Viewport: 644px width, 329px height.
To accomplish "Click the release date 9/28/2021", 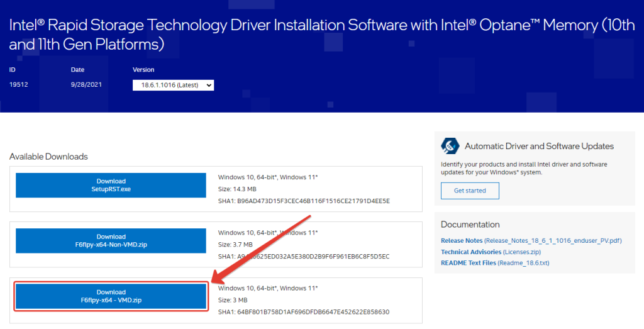I will pos(86,84).
